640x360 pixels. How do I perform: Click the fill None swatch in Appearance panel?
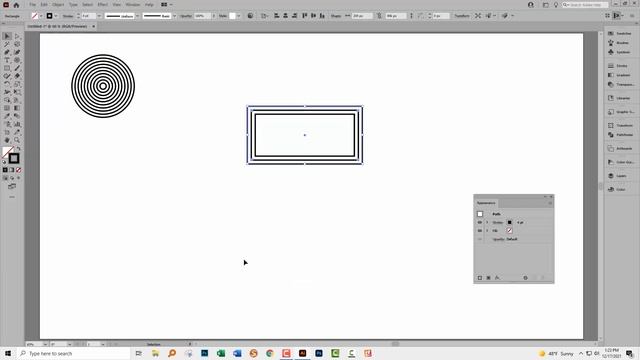pyautogui.click(x=509, y=231)
